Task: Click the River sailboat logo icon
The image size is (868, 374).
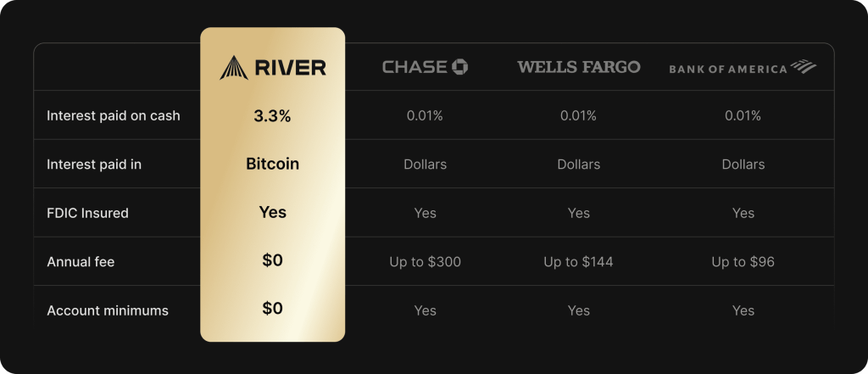Action: (234, 67)
